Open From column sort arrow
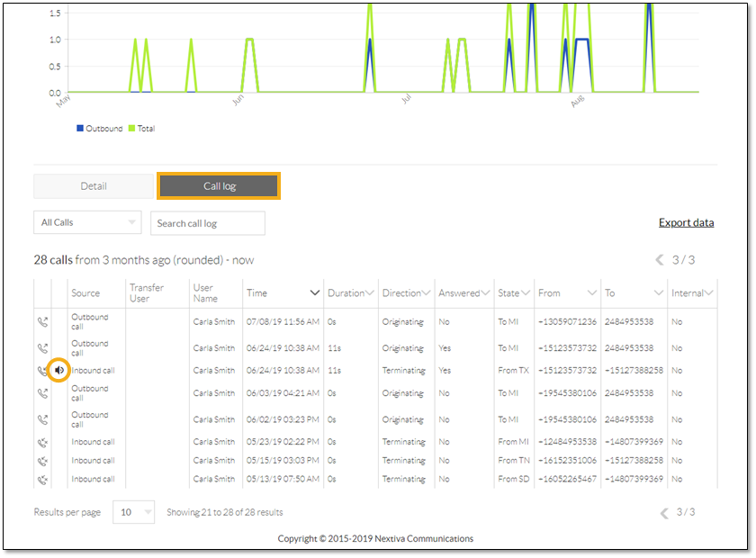Screen dimensions: 756x558 [592, 292]
